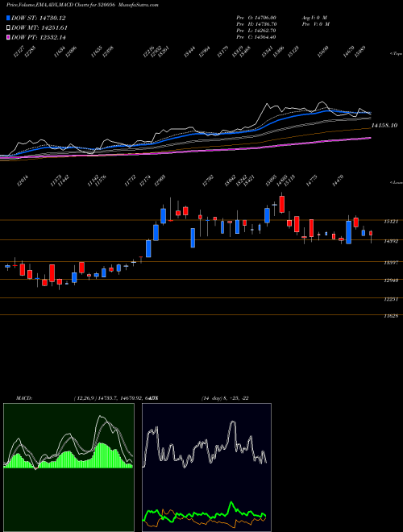Viewport: 403px width, 532px height.
Task: Click the 14158.10 EMA price label
Action: coord(384,126)
